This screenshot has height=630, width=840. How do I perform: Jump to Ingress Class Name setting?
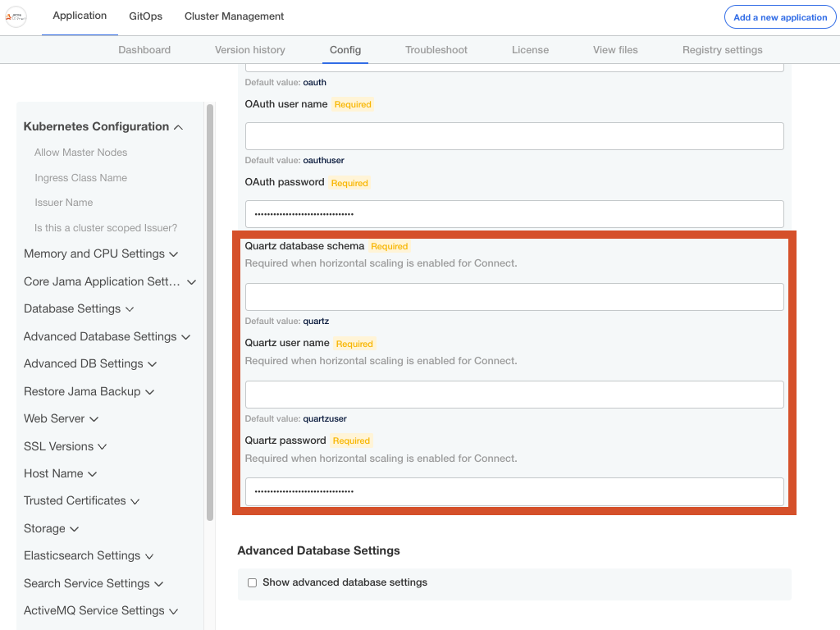coord(81,178)
